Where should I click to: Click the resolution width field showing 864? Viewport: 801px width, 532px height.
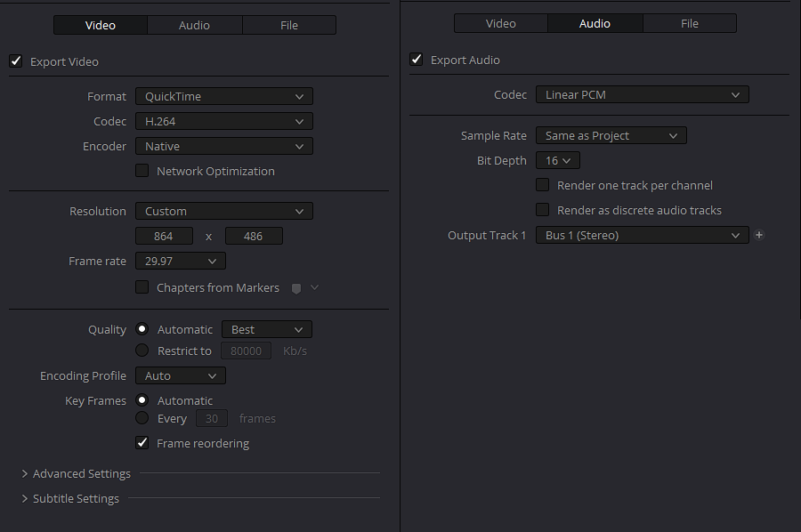[164, 237]
